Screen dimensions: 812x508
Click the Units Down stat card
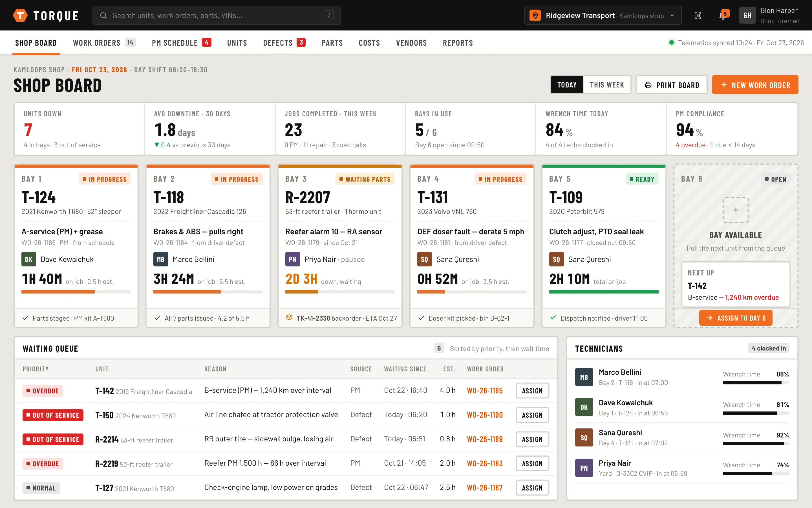pyautogui.click(x=79, y=129)
